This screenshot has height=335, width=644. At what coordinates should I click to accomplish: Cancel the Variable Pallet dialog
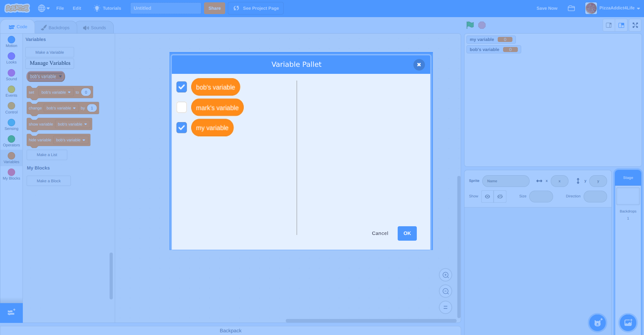pos(380,233)
